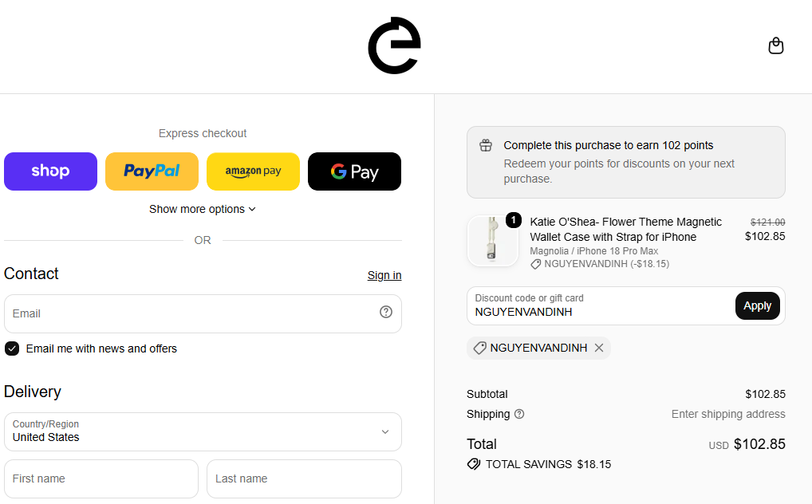Focus the Last name field
The height and width of the screenshot is (504, 812).
coord(305,479)
